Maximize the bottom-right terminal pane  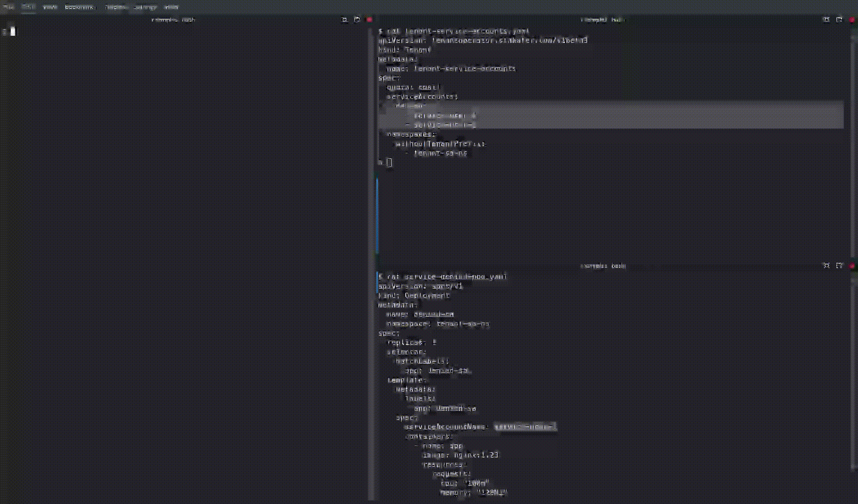pos(826,265)
